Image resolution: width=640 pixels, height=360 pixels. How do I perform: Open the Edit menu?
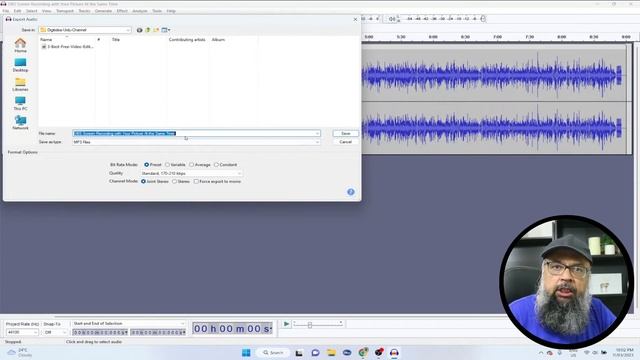[x=18, y=11]
